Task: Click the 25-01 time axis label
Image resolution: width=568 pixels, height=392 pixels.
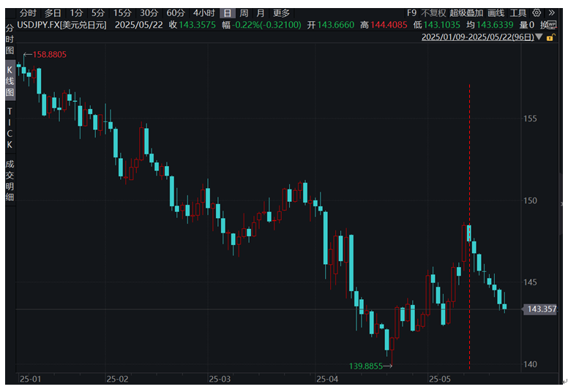Action: click(31, 379)
